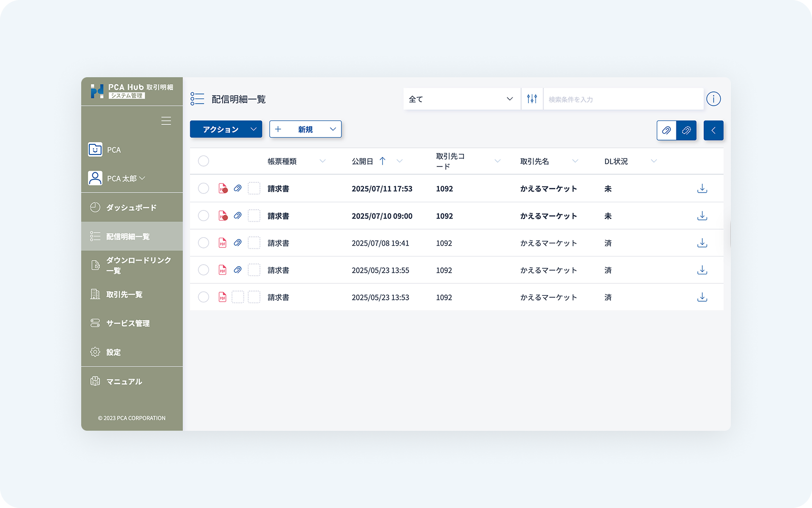The width and height of the screenshot is (812, 508).
Task: Click the 取引先名 column header
Action: [x=534, y=162]
